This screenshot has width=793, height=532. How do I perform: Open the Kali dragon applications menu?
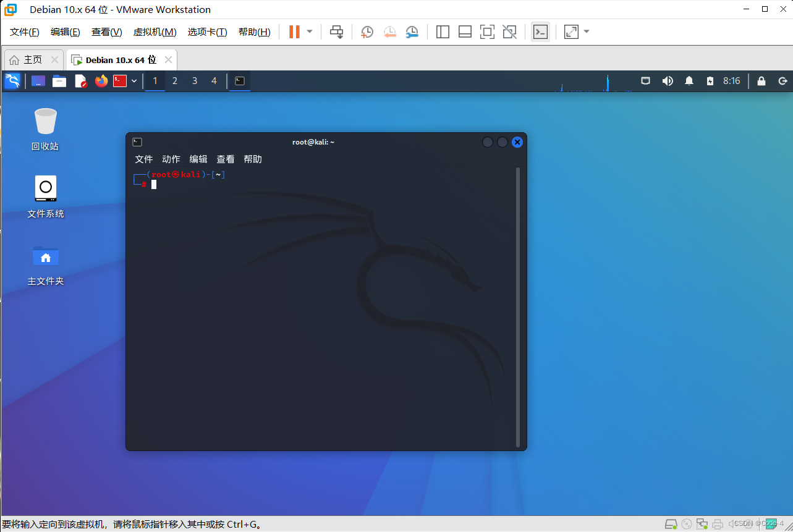[x=12, y=81]
